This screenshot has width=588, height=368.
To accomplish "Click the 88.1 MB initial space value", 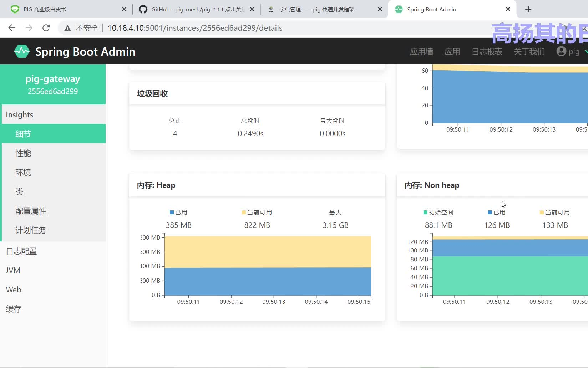I will pyautogui.click(x=439, y=225).
